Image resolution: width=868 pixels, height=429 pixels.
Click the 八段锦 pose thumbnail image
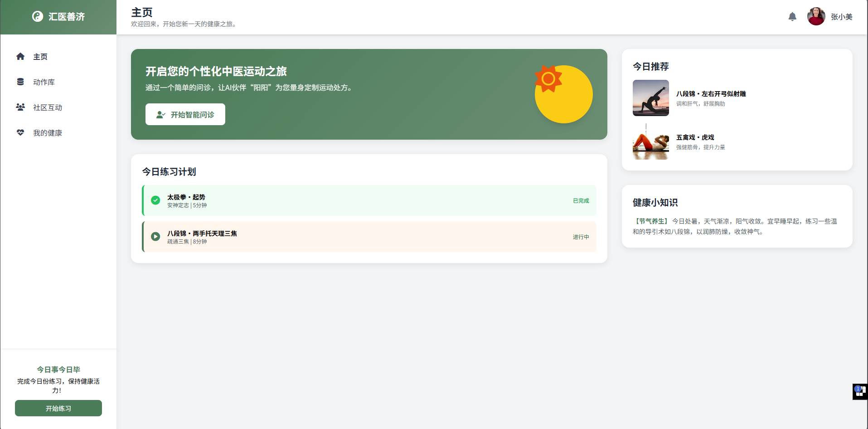(650, 98)
